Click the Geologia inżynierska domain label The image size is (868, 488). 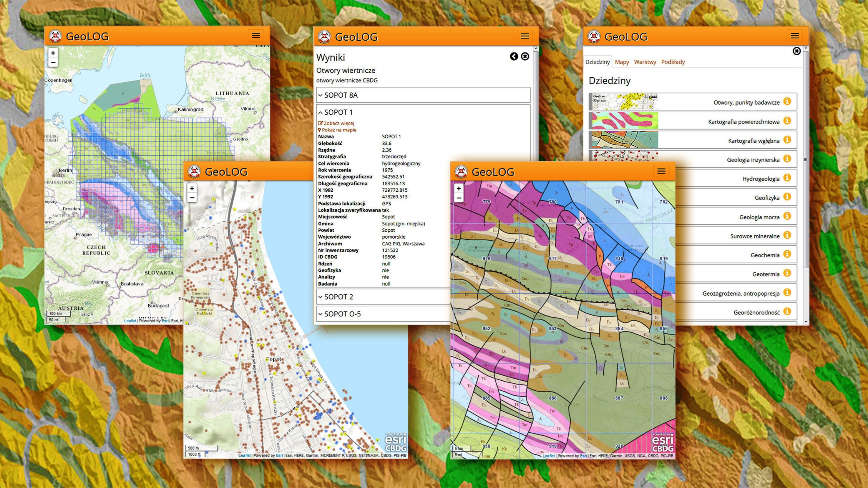(753, 160)
